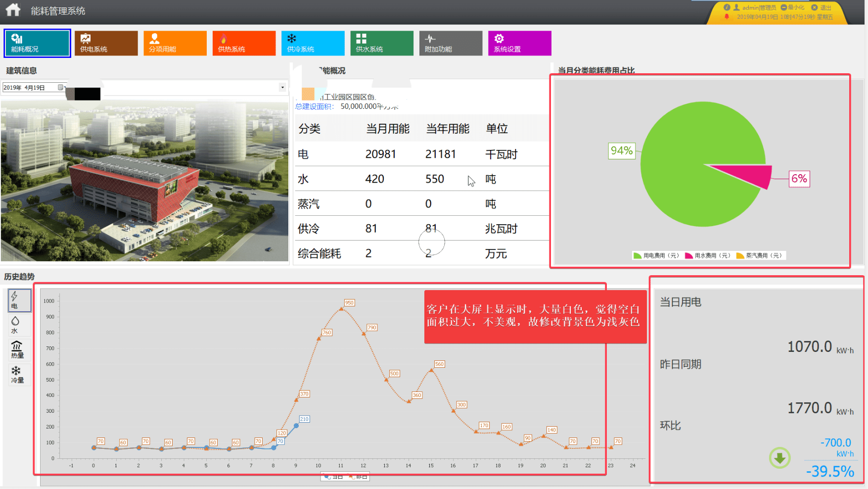Click the 6% pie label
Image resolution: width=868 pixels, height=489 pixels.
799,179
